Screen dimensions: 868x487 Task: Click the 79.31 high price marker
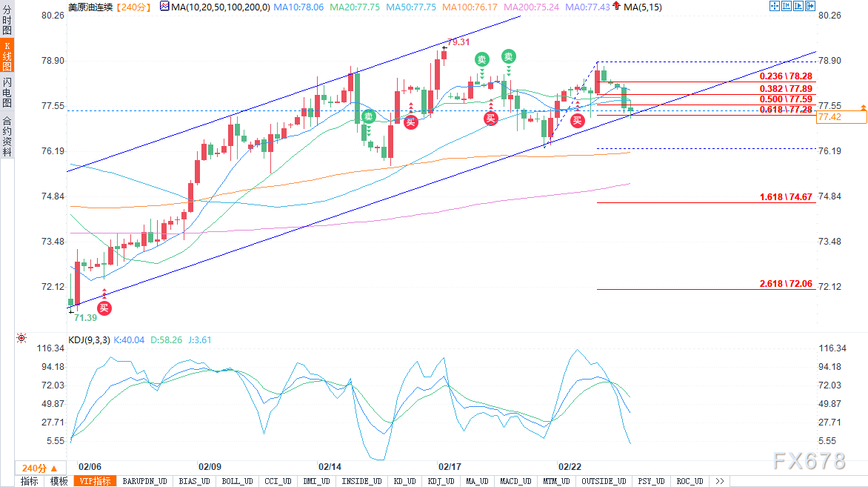[458, 42]
